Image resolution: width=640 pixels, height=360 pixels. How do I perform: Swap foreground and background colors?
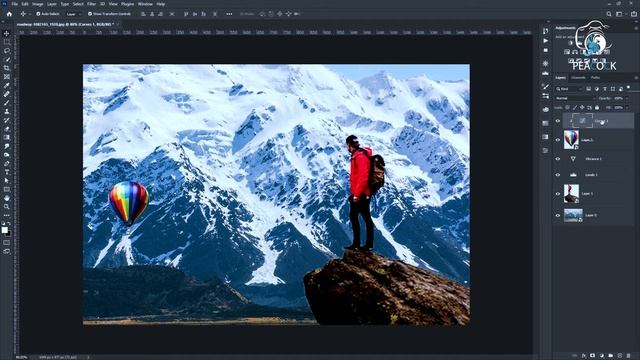(x=10, y=224)
